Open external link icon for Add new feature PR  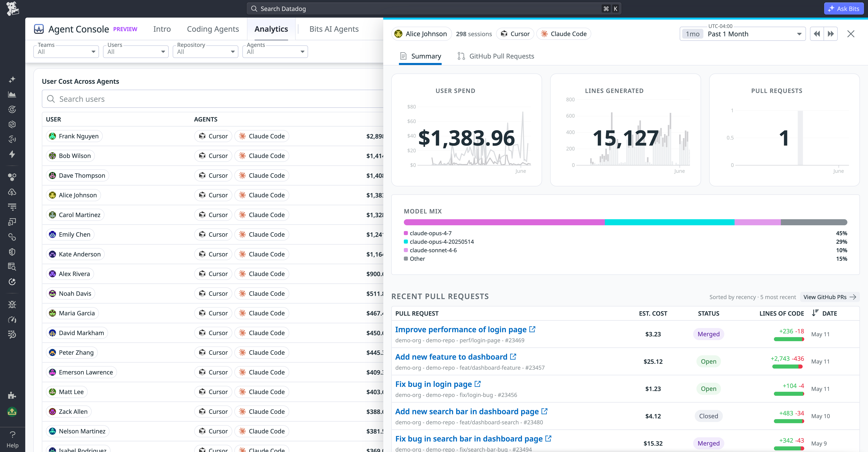tap(513, 356)
